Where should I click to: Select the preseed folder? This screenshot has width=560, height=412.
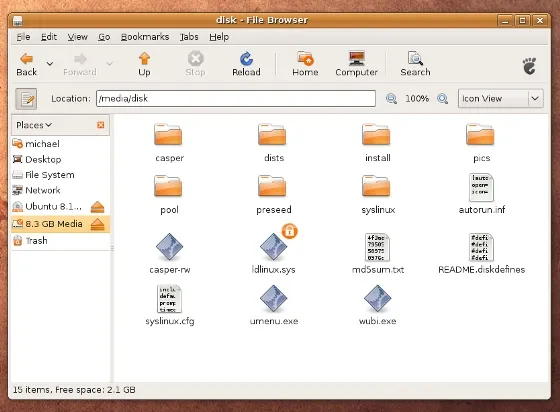274,194
